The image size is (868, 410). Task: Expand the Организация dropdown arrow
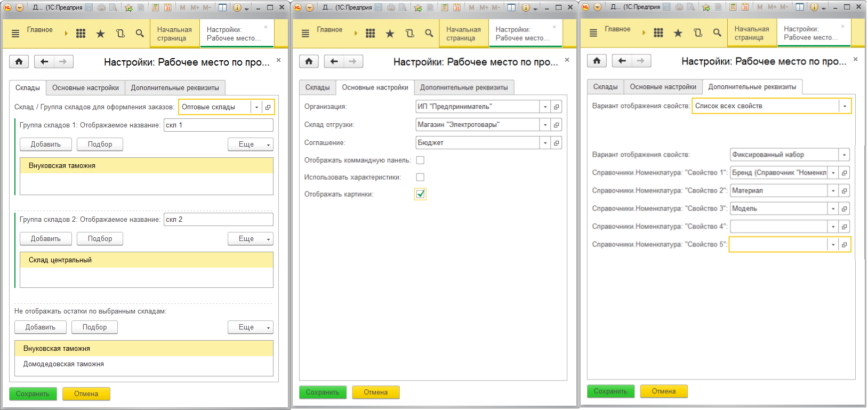(545, 107)
